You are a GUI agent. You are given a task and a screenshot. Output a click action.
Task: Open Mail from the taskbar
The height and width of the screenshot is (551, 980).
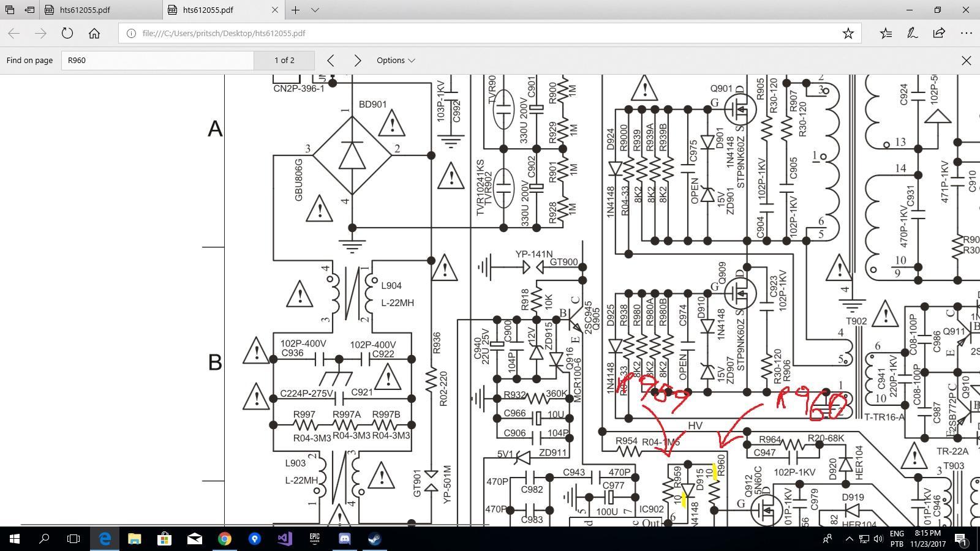(194, 539)
